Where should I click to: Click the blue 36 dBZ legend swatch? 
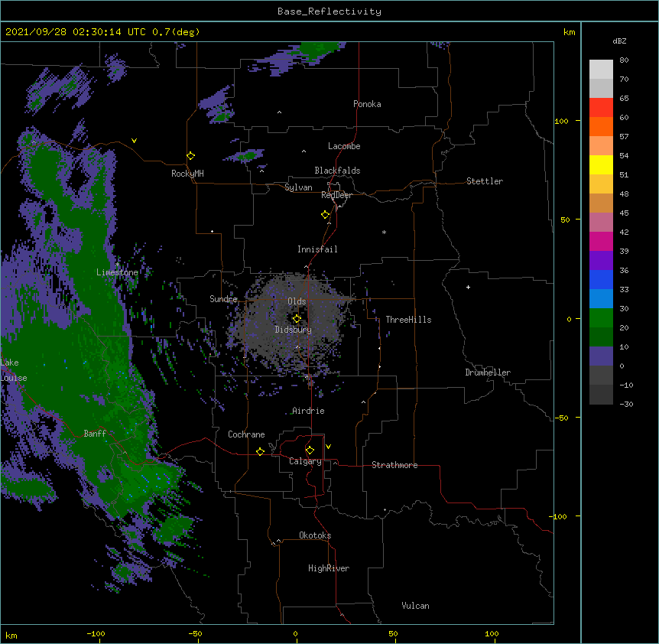point(601,279)
